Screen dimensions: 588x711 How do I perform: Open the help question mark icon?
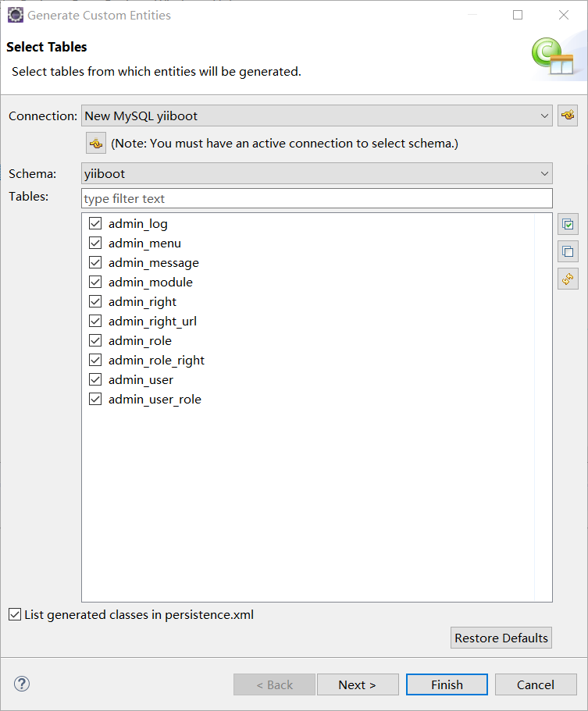[x=21, y=684]
